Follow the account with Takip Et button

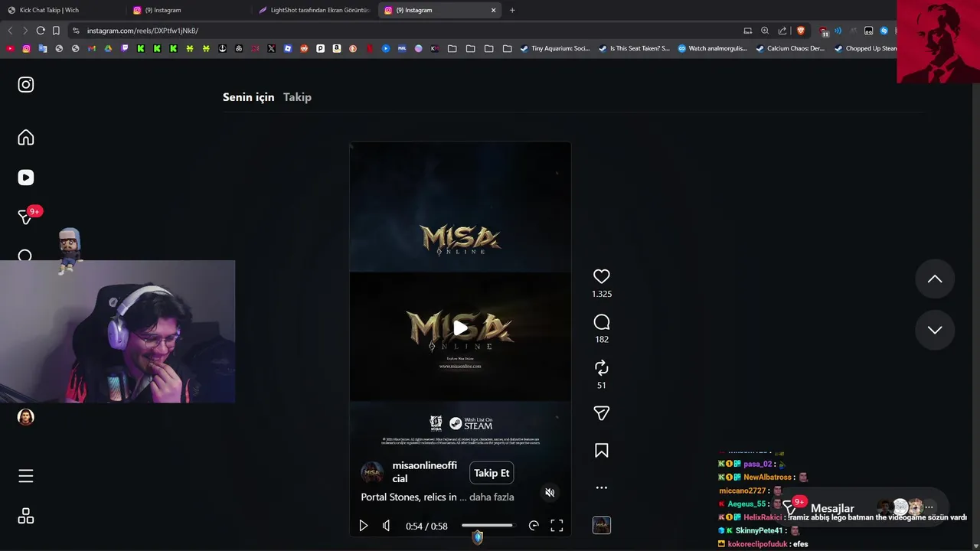[492, 473]
